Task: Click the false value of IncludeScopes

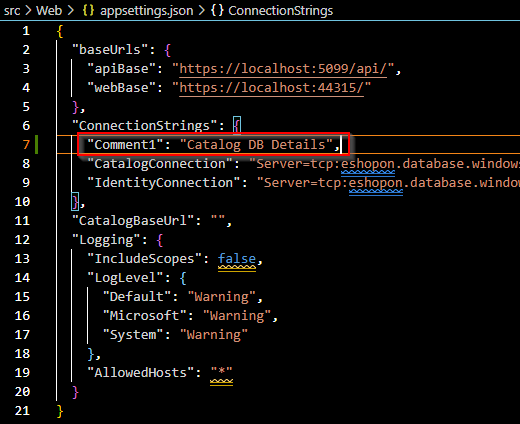Action: tap(237, 259)
